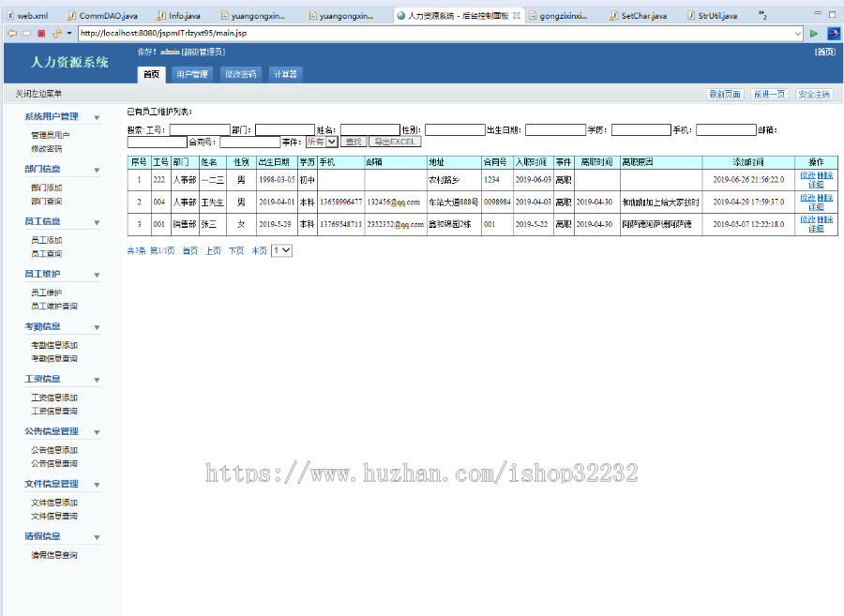
Task: Click the refresh page icon in browser toolbar
Action: tap(55, 33)
